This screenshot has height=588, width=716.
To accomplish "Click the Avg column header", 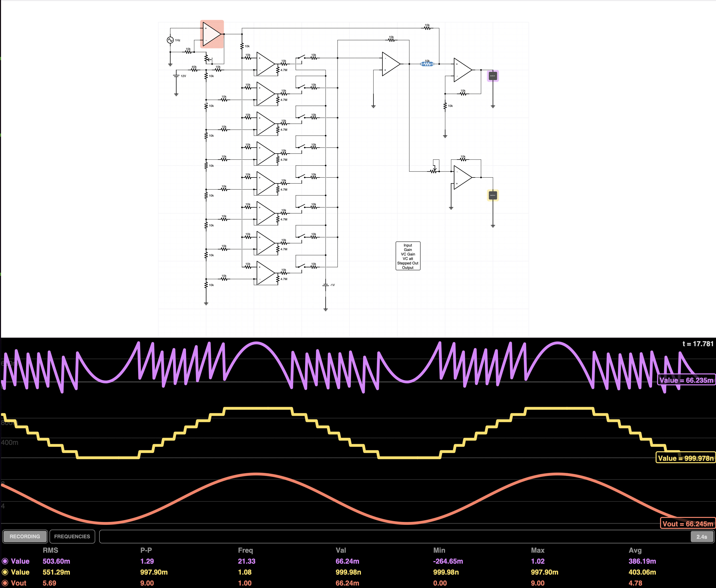I will (635, 550).
